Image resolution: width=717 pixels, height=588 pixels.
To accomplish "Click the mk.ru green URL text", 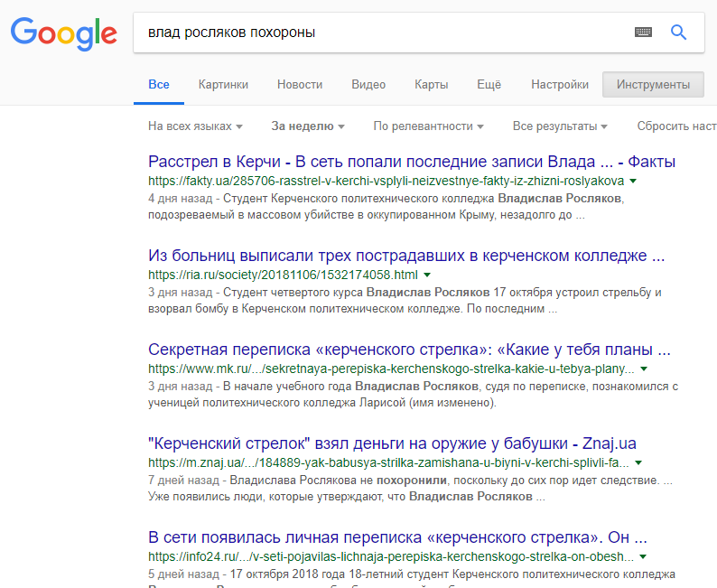I will [x=391, y=369].
